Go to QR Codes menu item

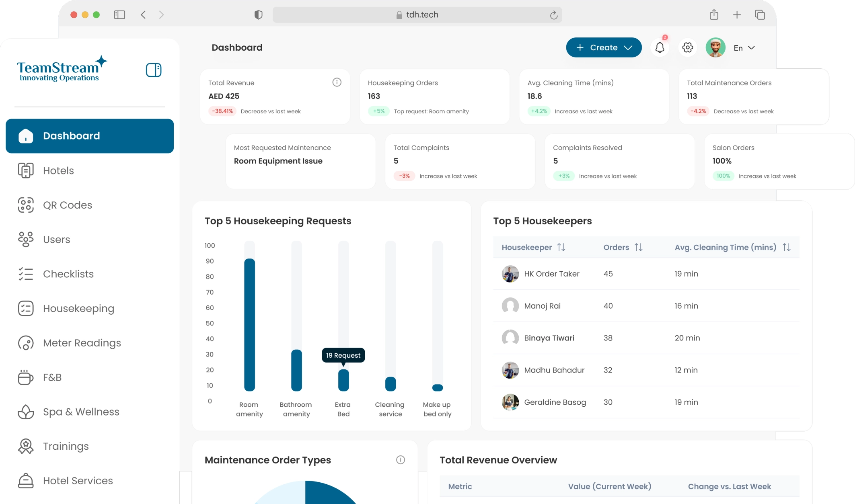tap(67, 205)
